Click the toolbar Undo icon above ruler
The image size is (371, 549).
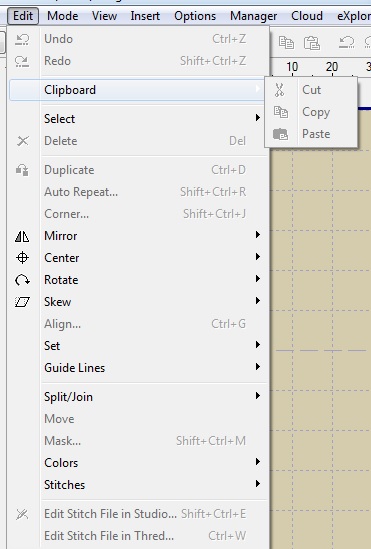click(x=346, y=42)
